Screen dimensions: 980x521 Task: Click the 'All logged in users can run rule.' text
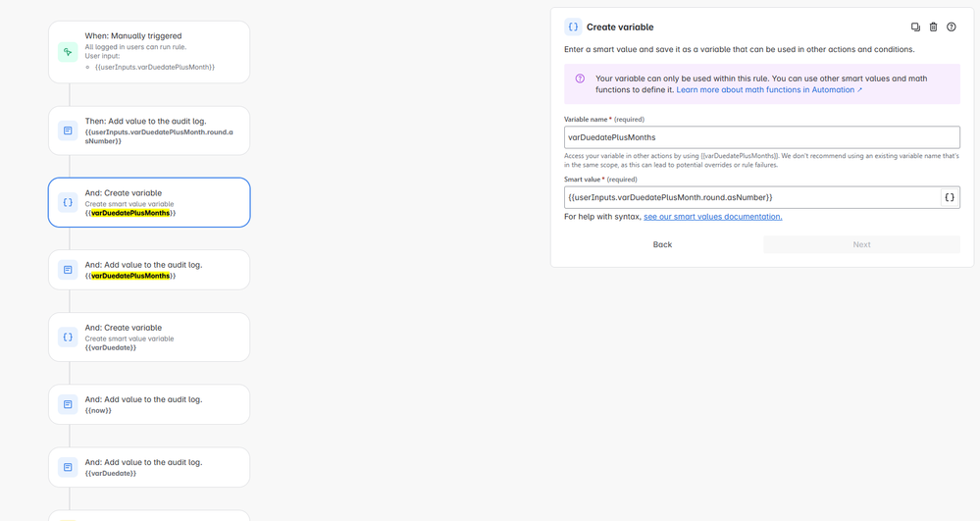point(135,47)
